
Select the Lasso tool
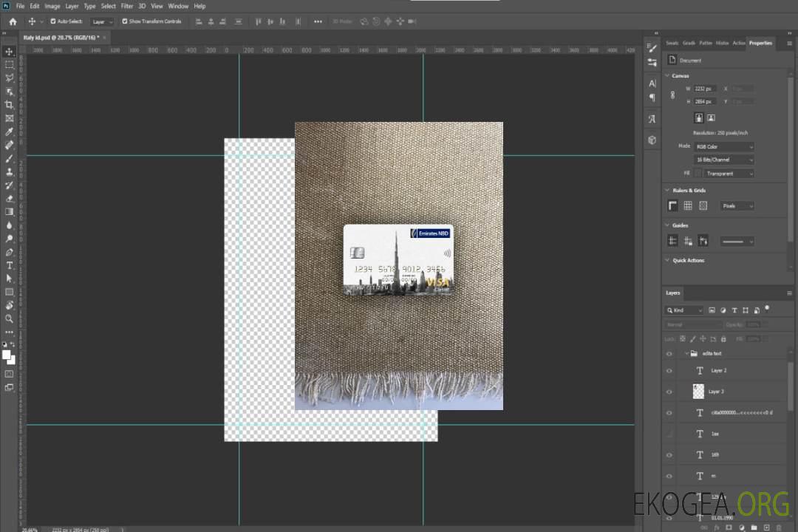(x=10, y=78)
